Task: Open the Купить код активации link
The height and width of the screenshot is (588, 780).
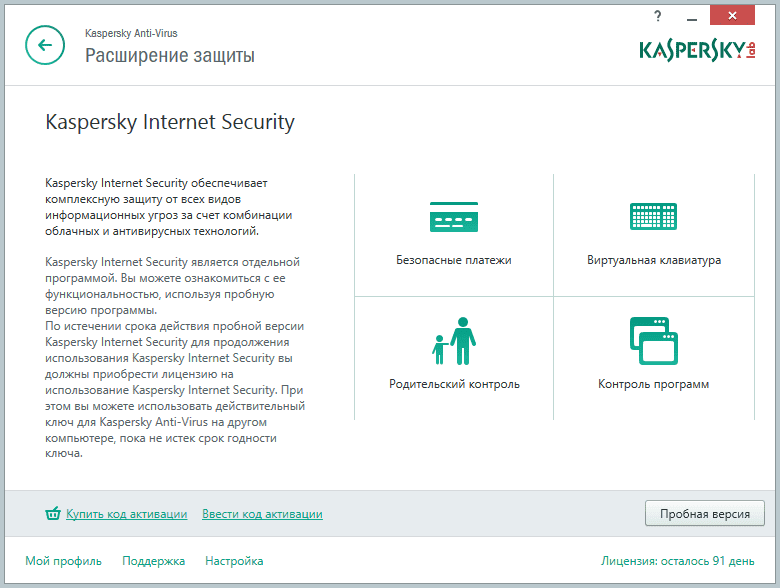Action: (126, 514)
